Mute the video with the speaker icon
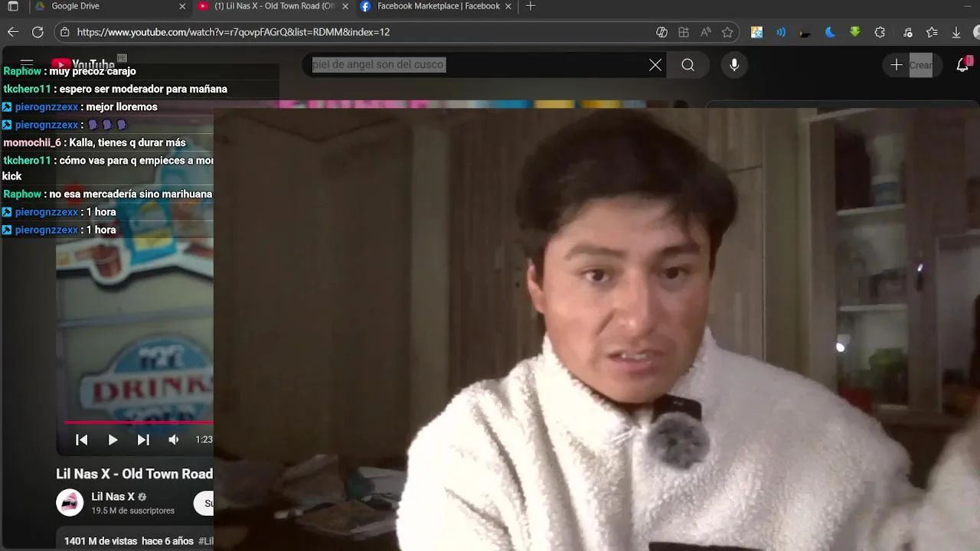This screenshot has width=980, height=551. click(x=174, y=439)
